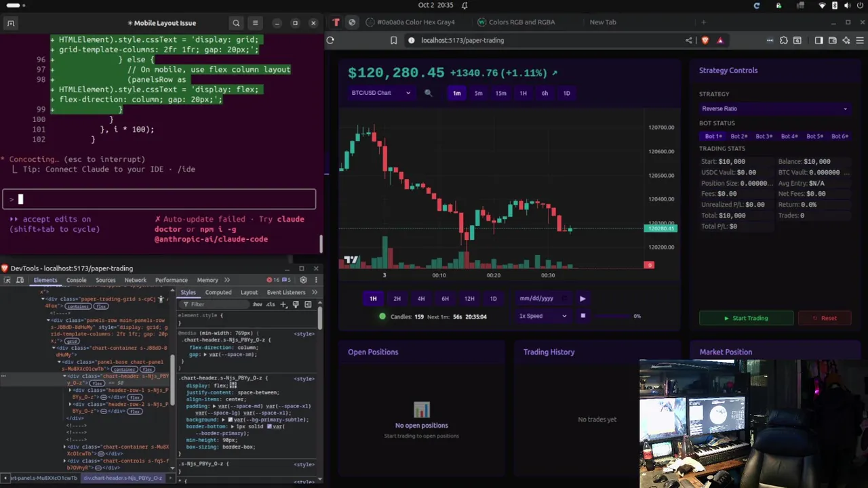Click the new style rule plus icon
This screenshot has width=868, height=488.
(x=283, y=304)
